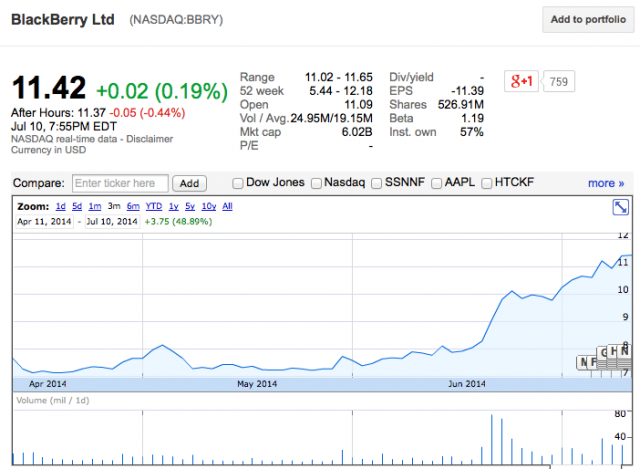Click the Inst. own value 57%
The image size is (640, 469).
(x=471, y=132)
